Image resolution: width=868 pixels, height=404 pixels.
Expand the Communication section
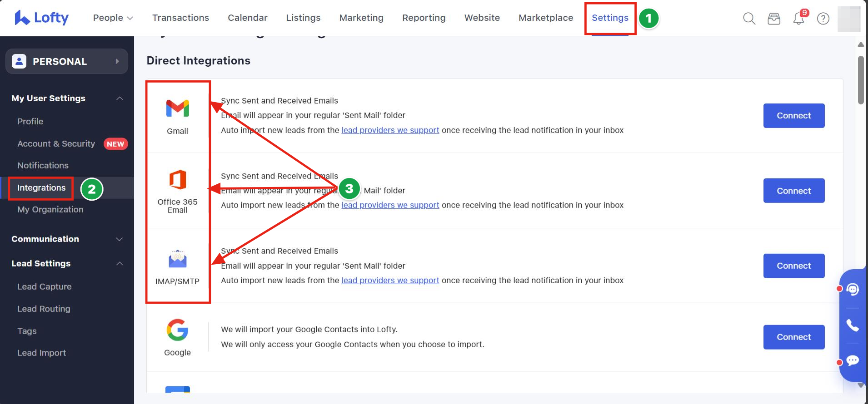coord(120,239)
